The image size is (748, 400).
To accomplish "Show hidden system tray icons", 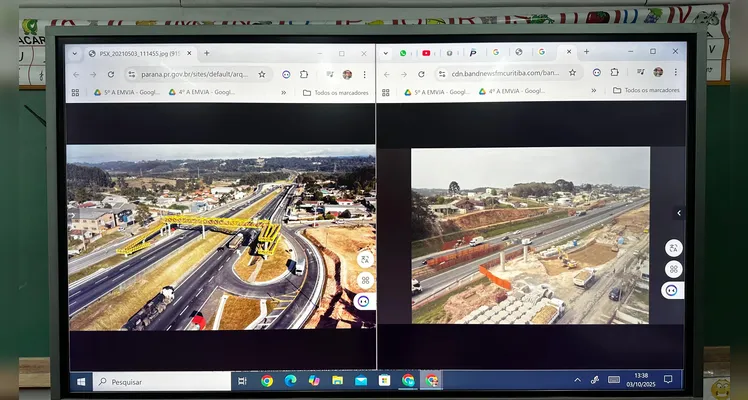I will (577, 380).
